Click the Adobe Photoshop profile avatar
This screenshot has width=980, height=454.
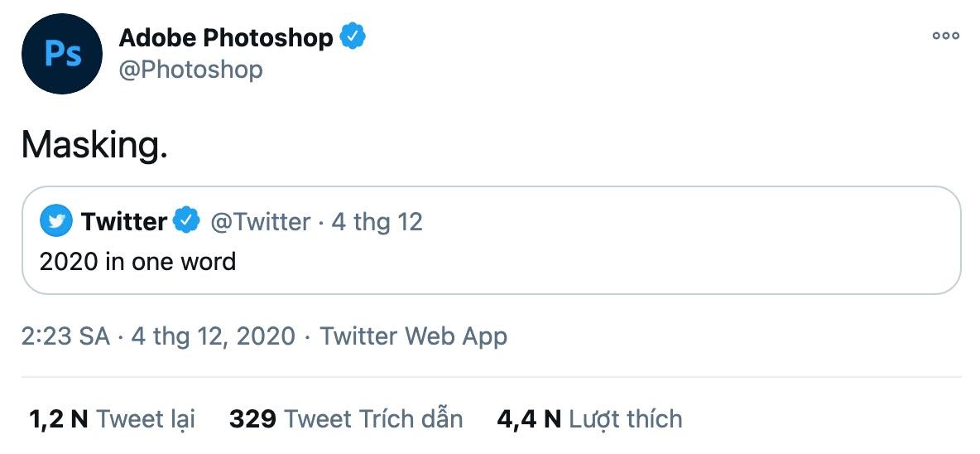[61, 54]
